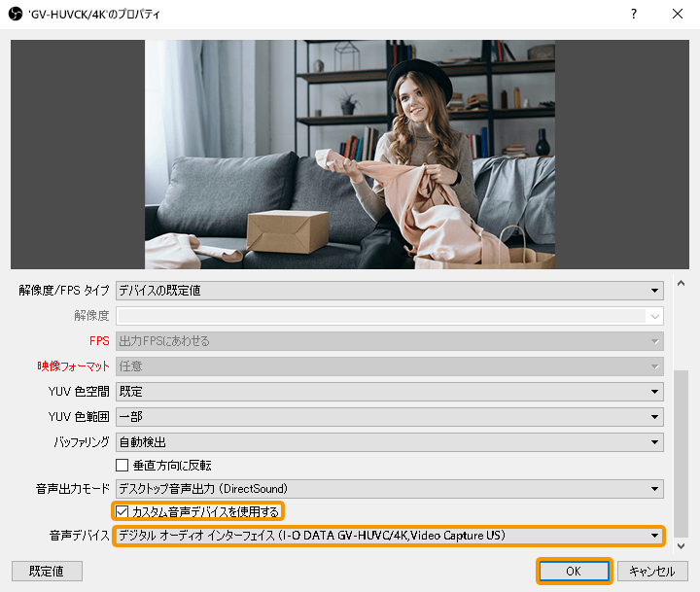The image size is (700, 592).
Task: Open the YUV 色空間 dropdown
Action: pyautogui.click(x=389, y=392)
